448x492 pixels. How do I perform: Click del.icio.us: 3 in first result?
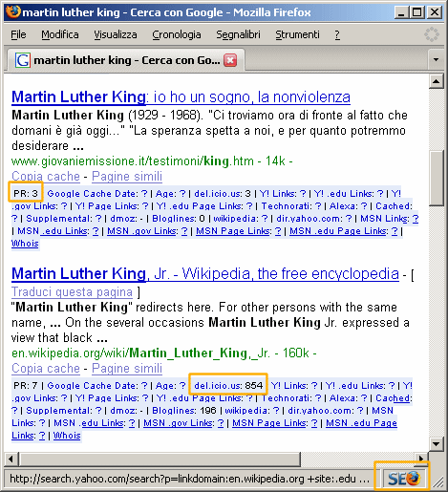point(223,193)
